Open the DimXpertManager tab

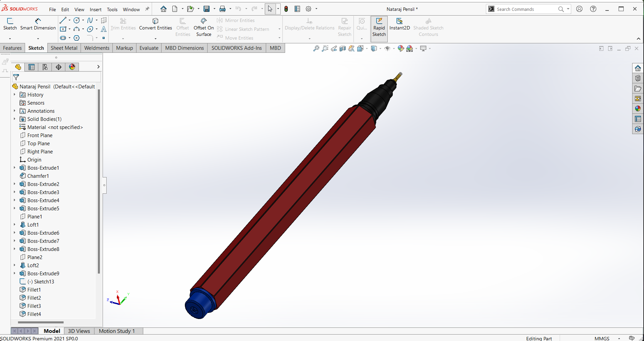[x=59, y=67]
